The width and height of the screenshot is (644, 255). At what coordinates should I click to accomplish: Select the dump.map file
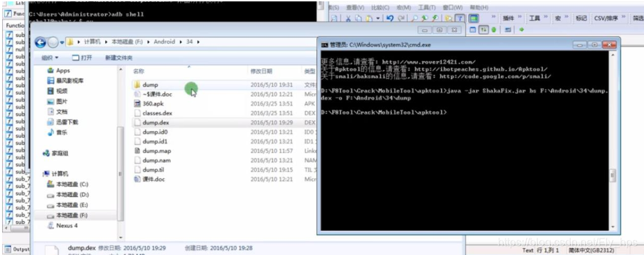152,151
